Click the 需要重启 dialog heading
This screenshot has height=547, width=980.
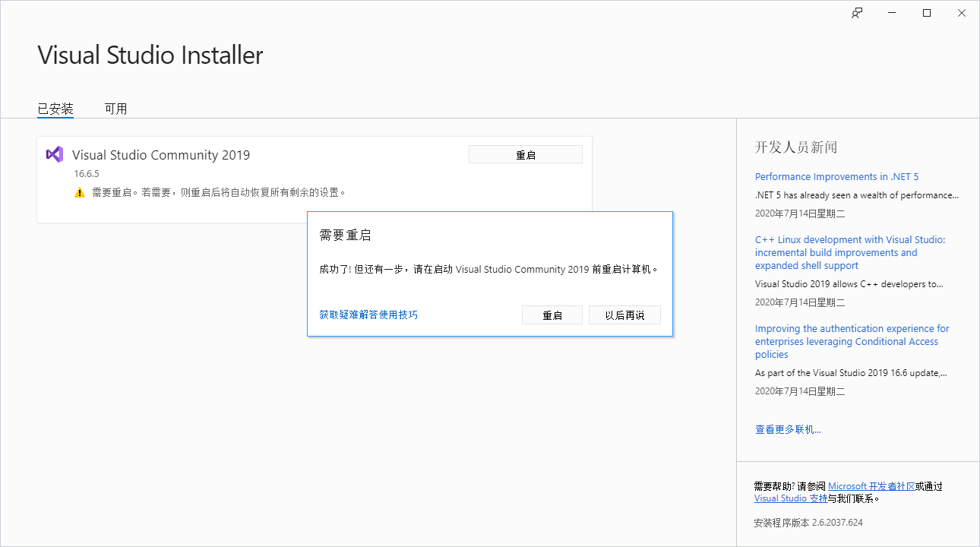coord(346,236)
